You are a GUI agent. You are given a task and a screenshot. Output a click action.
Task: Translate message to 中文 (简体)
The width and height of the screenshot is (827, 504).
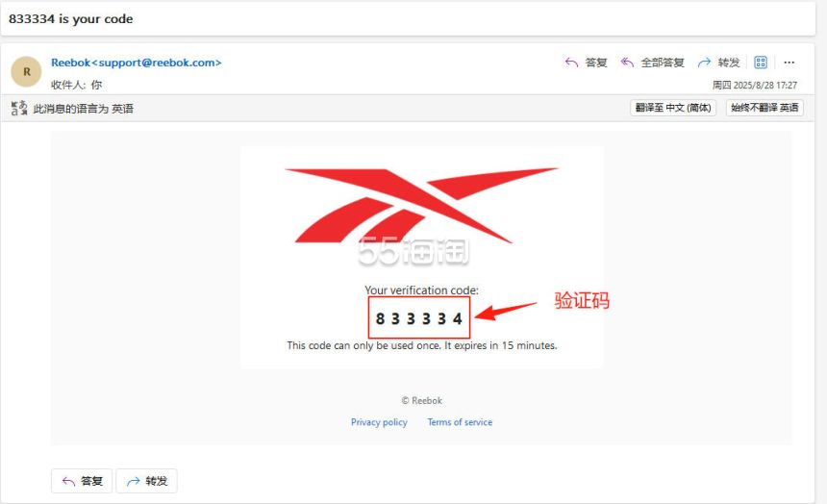pos(673,108)
